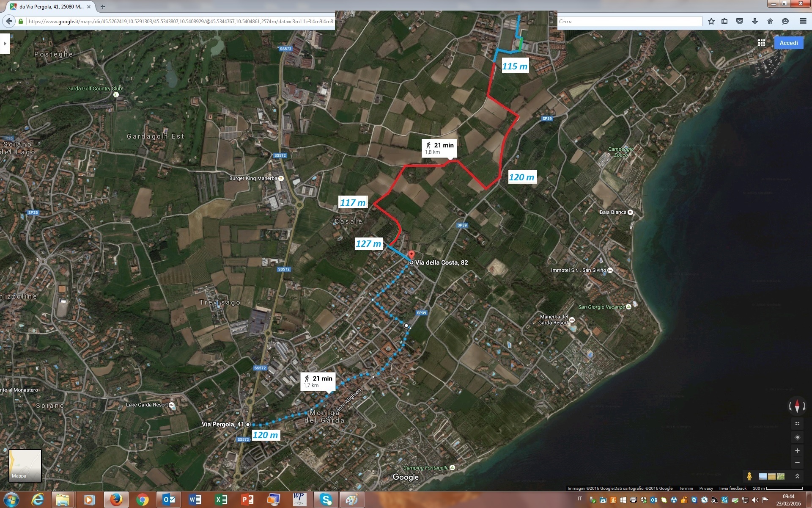Show my current location on map
812x508 pixels.
(797, 437)
